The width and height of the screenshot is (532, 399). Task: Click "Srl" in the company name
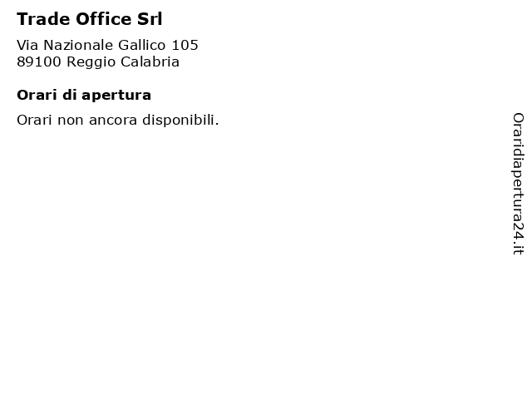pyautogui.click(x=150, y=19)
